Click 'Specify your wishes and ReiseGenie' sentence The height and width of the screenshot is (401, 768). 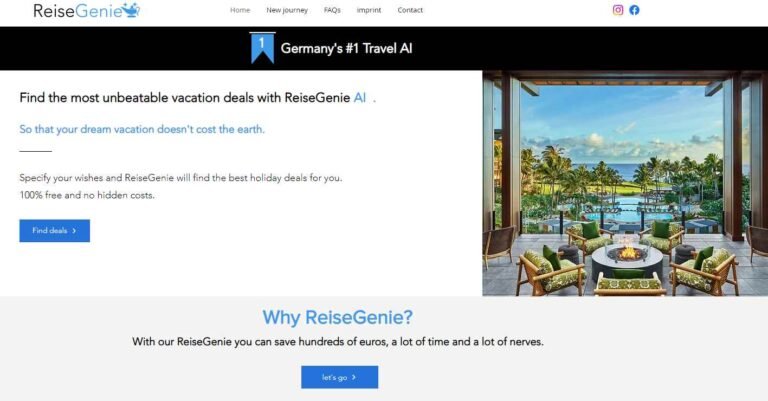coord(181,178)
